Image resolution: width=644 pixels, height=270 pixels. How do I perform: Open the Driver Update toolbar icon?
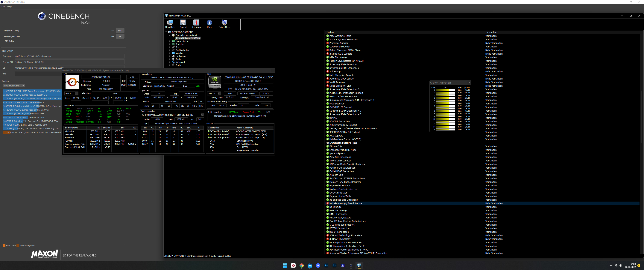coord(224,24)
